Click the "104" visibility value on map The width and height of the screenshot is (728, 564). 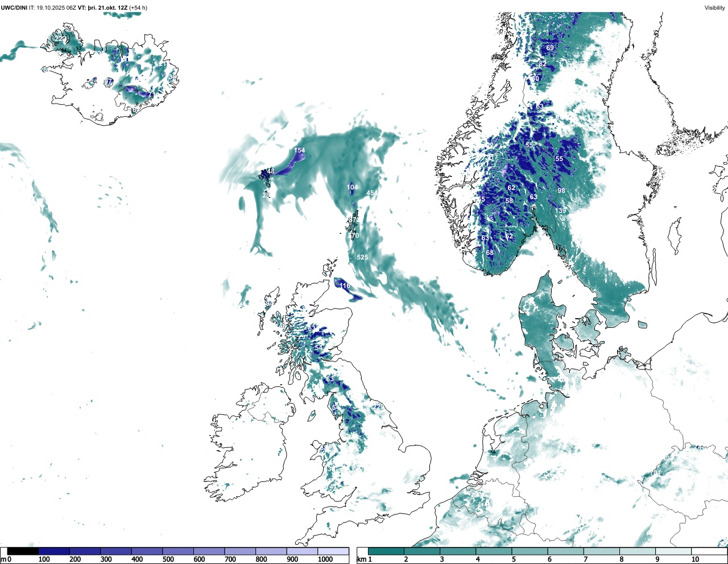tap(353, 187)
